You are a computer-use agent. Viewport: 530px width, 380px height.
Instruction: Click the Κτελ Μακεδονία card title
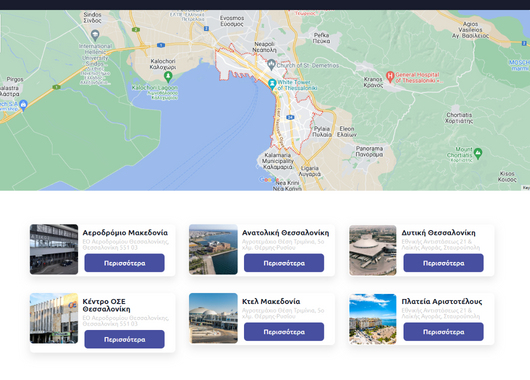(271, 301)
